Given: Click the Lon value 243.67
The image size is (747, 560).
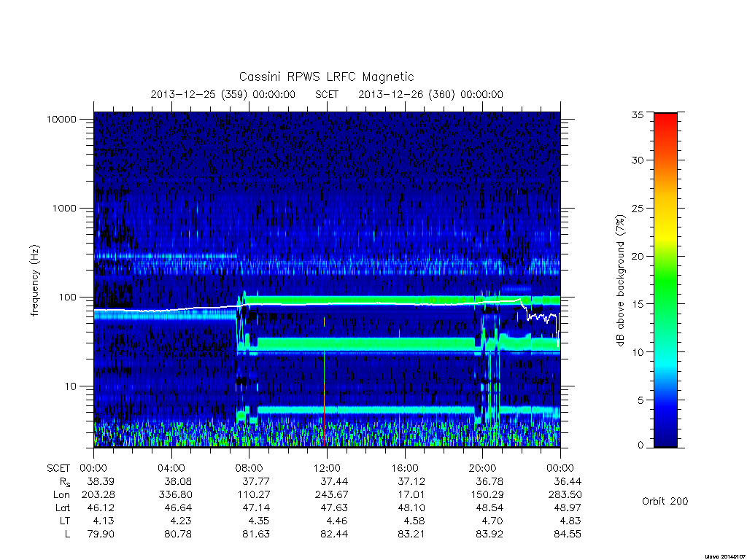Looking at the screenshot, I should pos(331,495).
